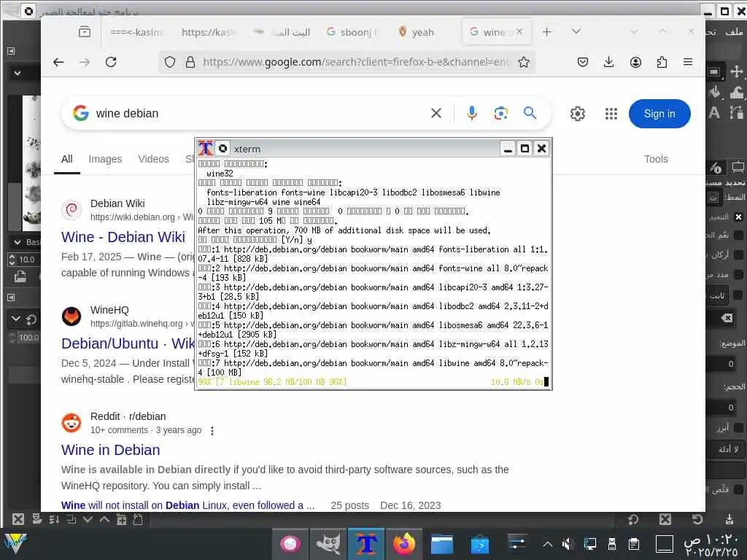Select the Videos search filter
Screen dimensions: 747x560
153,159
